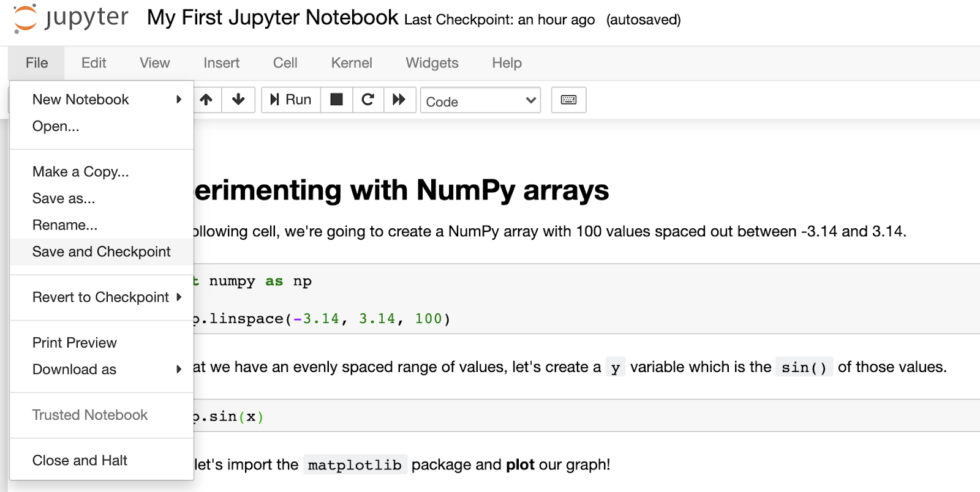Open the command palette keyboard icon
Screen dimensions: 980x492
tap(568, 100)
